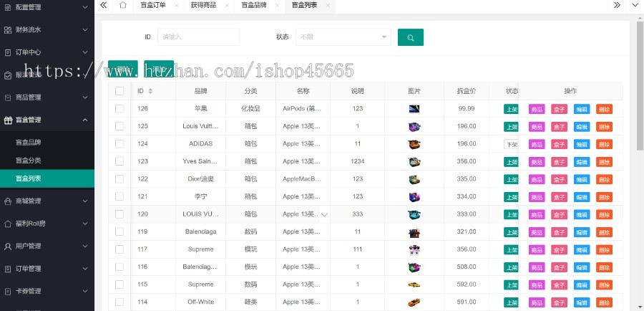Viewport: 644px width, 311px height.
Task: Click the 删除 button for ID 121
Action: [604, 197]
